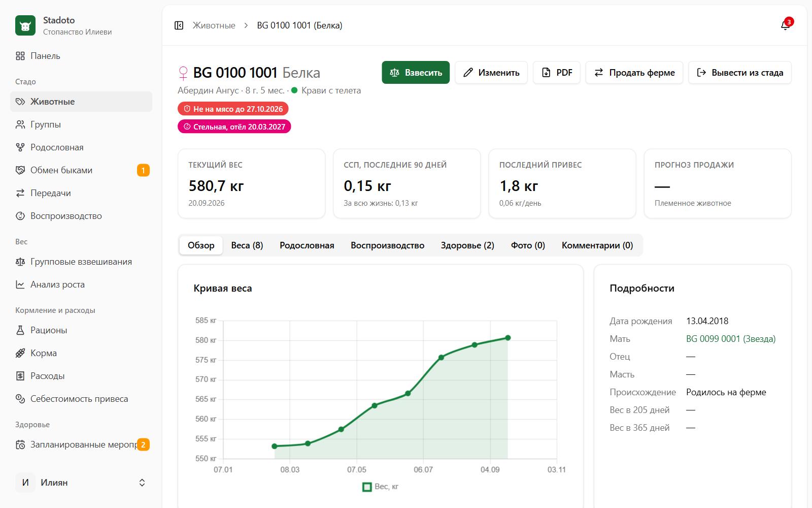Open Анализ роста page
This screenshot has height=508, width=812.
pos(81,284)
